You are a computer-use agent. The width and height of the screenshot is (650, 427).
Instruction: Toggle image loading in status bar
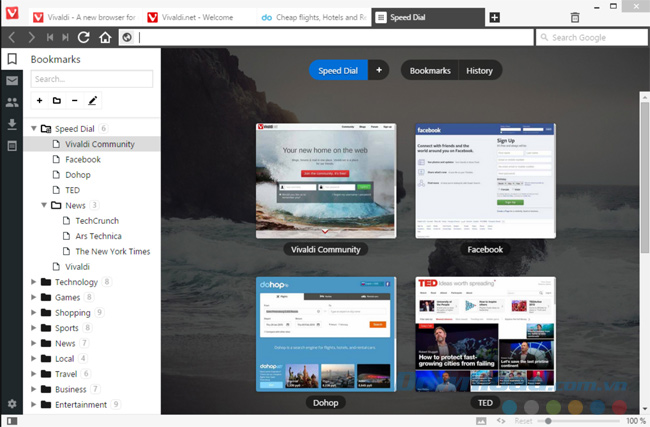tap(480, 420)
